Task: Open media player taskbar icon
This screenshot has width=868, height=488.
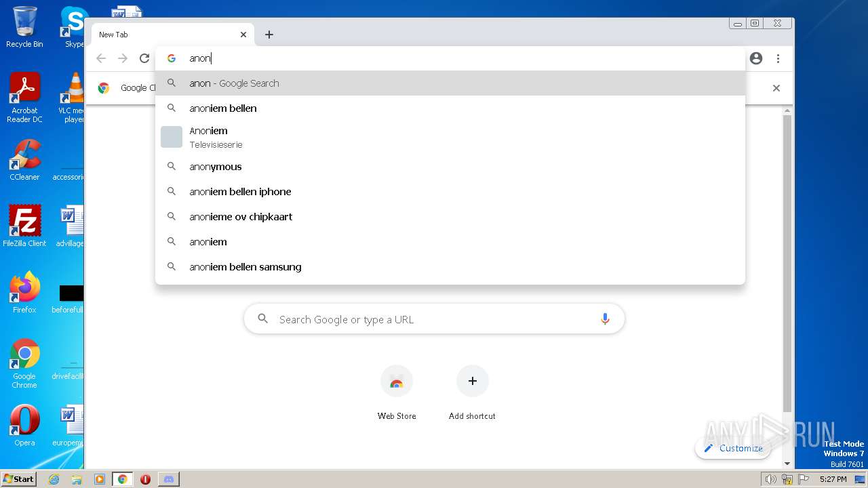Action: 100,479
